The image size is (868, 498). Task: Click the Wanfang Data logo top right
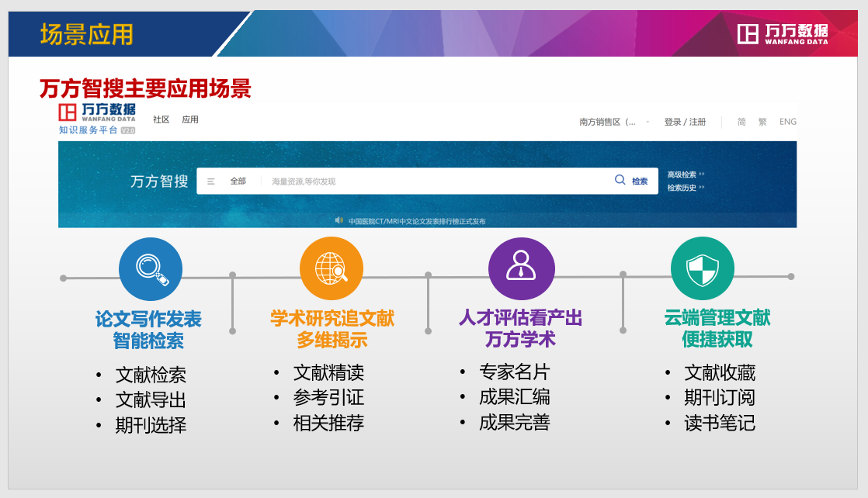point(783,33)
